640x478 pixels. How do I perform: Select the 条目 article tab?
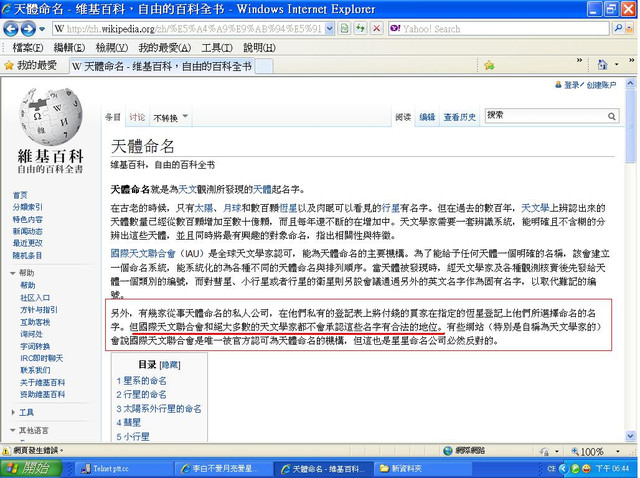point(113,118)
